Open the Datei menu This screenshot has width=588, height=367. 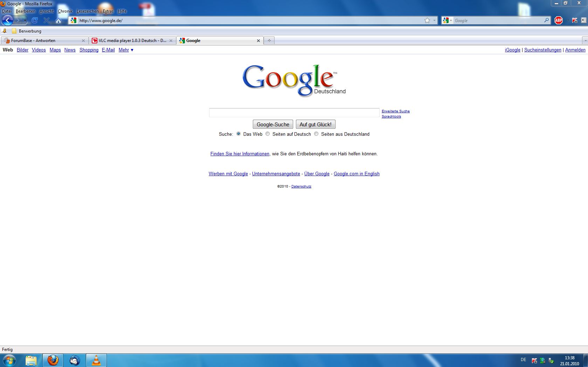[x=7, y=11]
